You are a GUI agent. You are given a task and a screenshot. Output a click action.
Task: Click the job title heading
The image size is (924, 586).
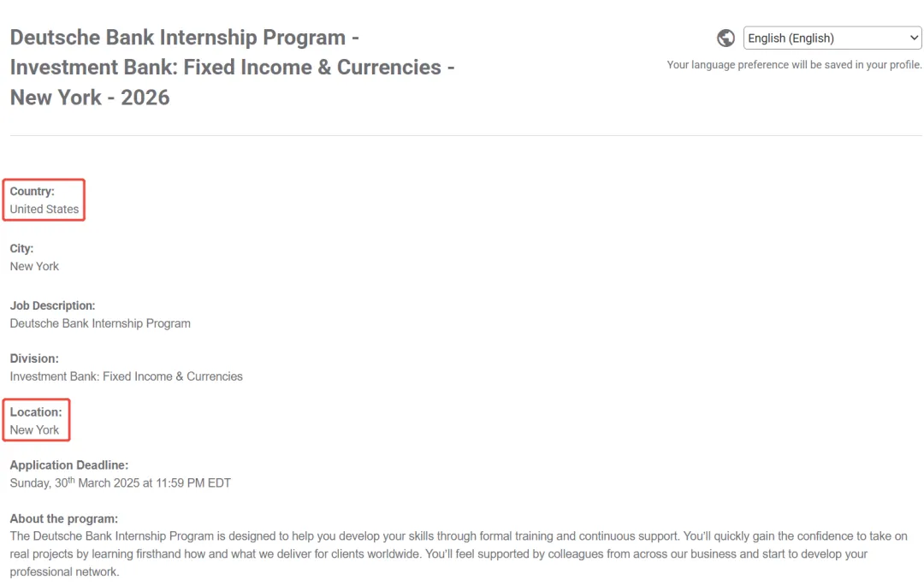[x=232, y=67]
